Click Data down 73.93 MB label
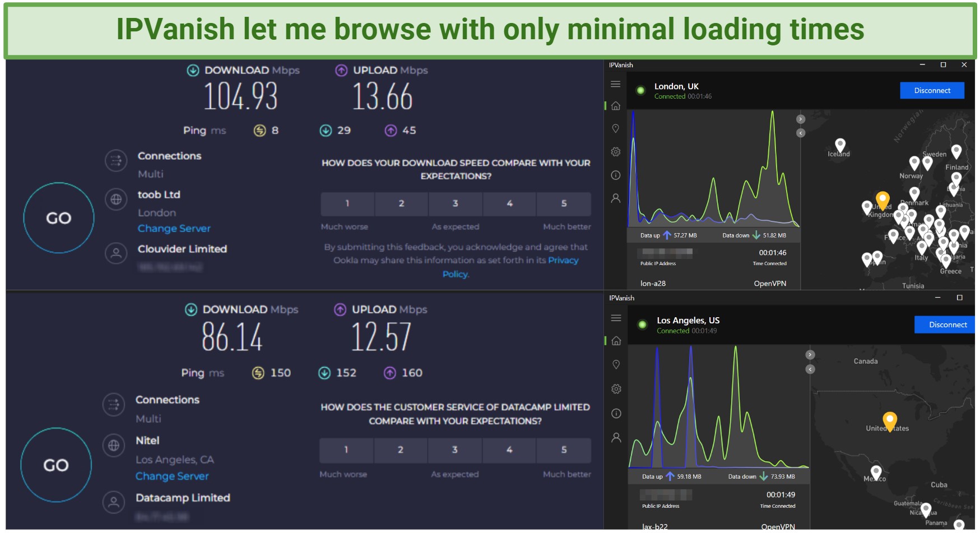Screen dimensions: 980x533 click(761, 477)
